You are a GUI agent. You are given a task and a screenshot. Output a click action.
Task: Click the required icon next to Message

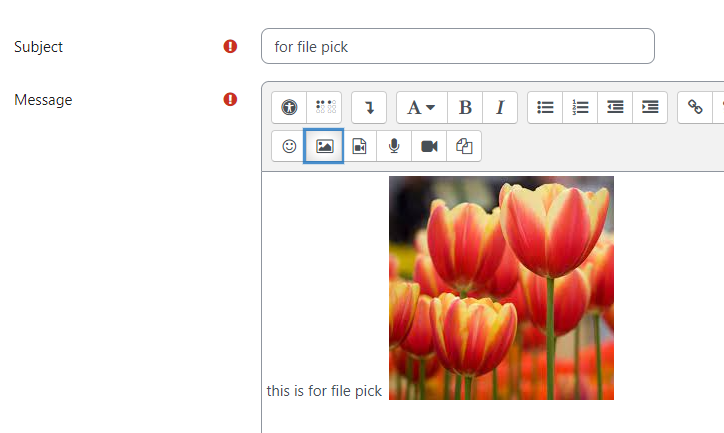(230, 99)
